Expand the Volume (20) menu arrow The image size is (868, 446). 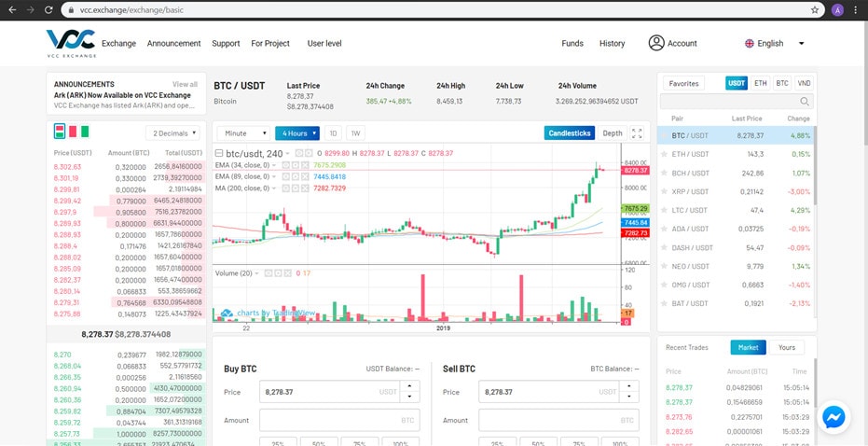[257, 273]
